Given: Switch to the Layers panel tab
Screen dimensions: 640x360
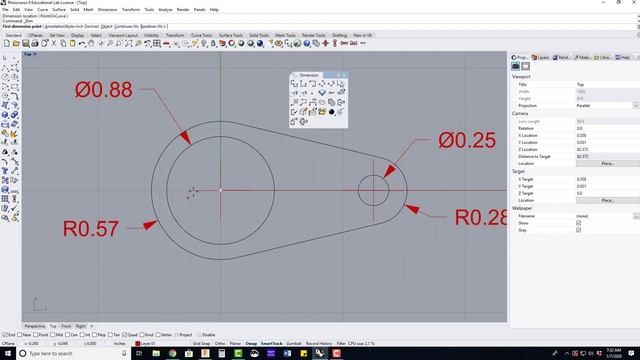Looking at the screenshot, I should pyautogui.click(x=541, y=58).
